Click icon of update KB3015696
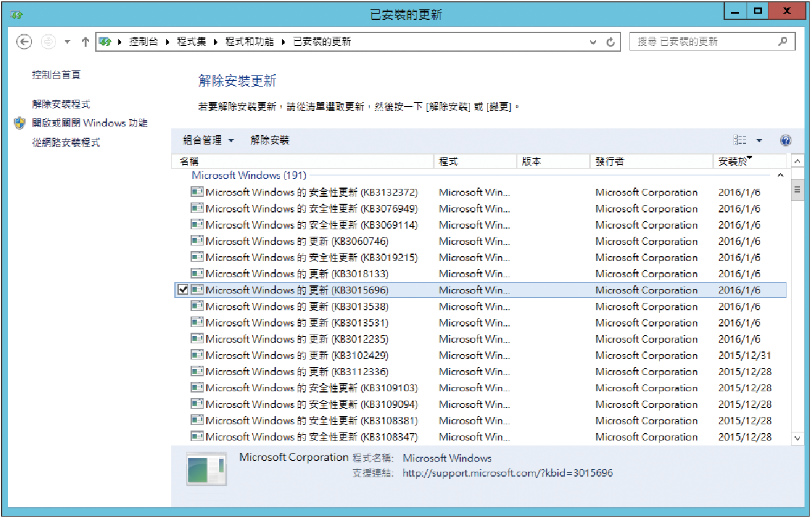The width and height of the screenshot is (812, 519). (x=197, y=290)
